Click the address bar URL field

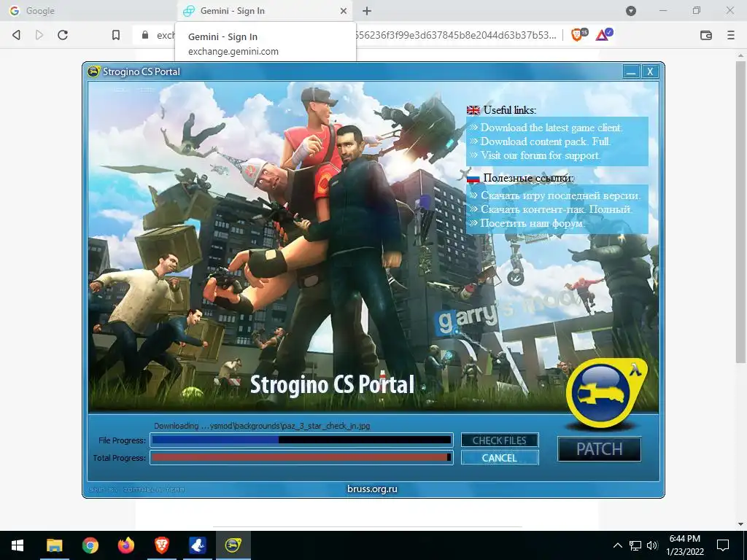[x=348, y=35]
